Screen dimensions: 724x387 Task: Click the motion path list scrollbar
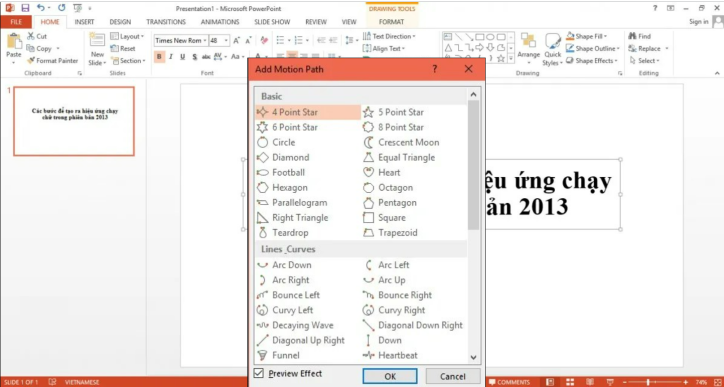click(473, 165)
